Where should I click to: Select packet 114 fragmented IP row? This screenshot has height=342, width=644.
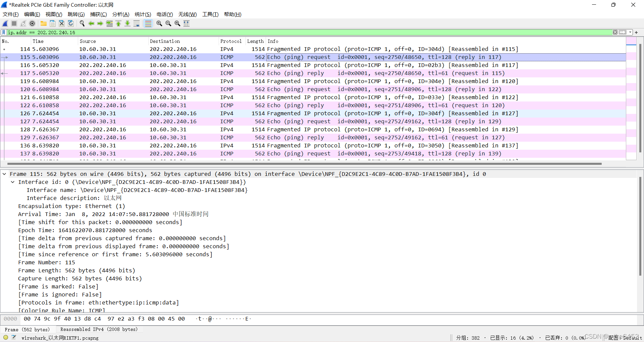tap(313, 49)
